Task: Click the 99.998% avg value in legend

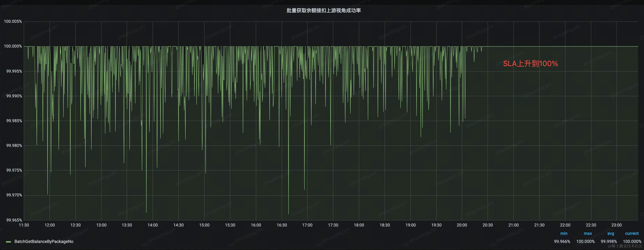Action: click(609, 241)
